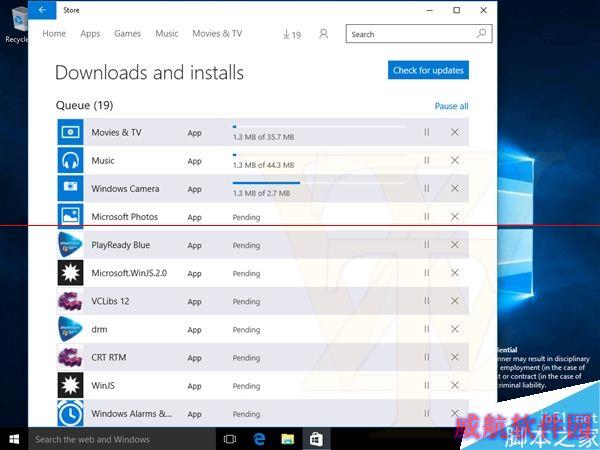
Task: Cancel the Microsoft.WinJS.2.0 download
Action: 455,273
